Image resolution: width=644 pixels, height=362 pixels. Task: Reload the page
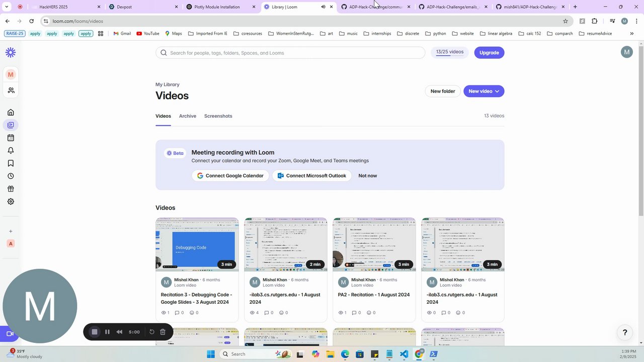point(31,21)
